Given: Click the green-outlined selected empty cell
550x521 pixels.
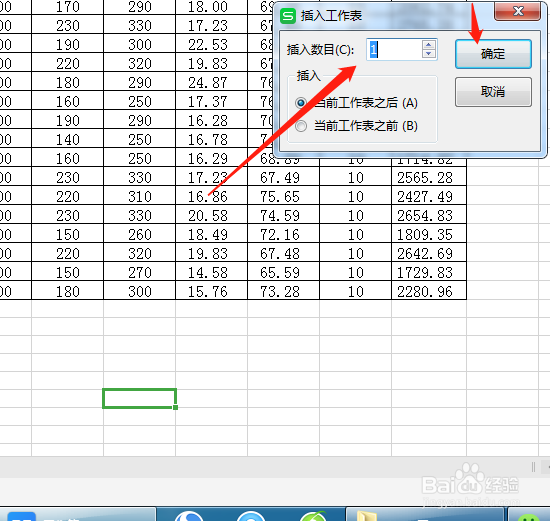Looking at the screenshot, I should [139, 398].
